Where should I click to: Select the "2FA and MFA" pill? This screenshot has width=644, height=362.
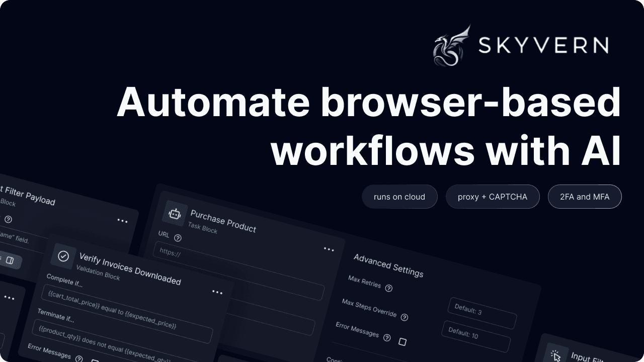coord(585,197)
